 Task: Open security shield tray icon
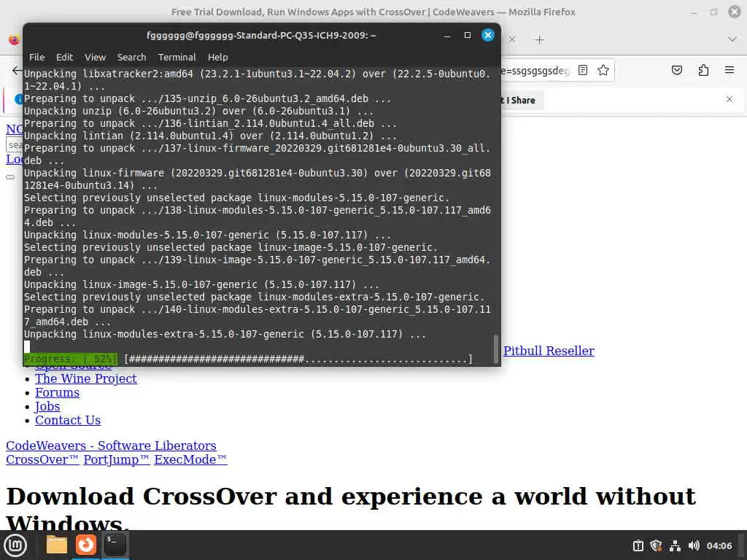click(x=656, y=545)
